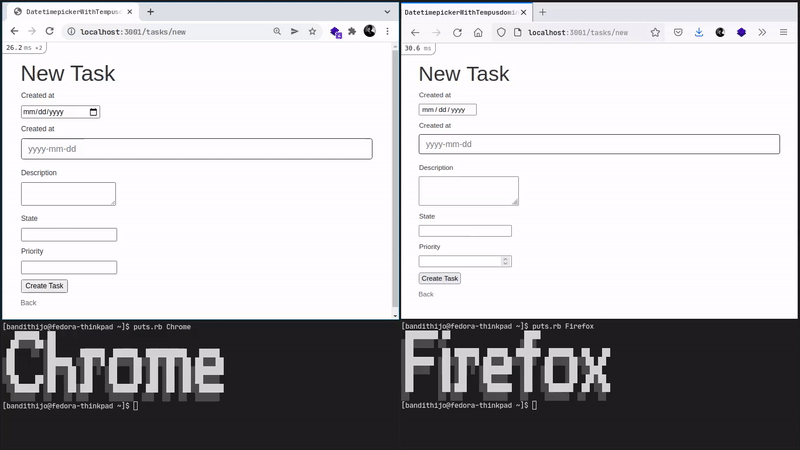Image resolution: width=800 pixels, height=450 pixels.
Task: Reload the page in Chrome
Action: 50,31
